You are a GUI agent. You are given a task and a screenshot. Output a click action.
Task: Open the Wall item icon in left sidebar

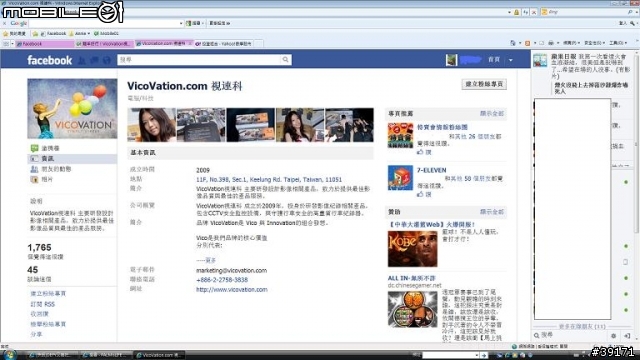coord(34,148)
